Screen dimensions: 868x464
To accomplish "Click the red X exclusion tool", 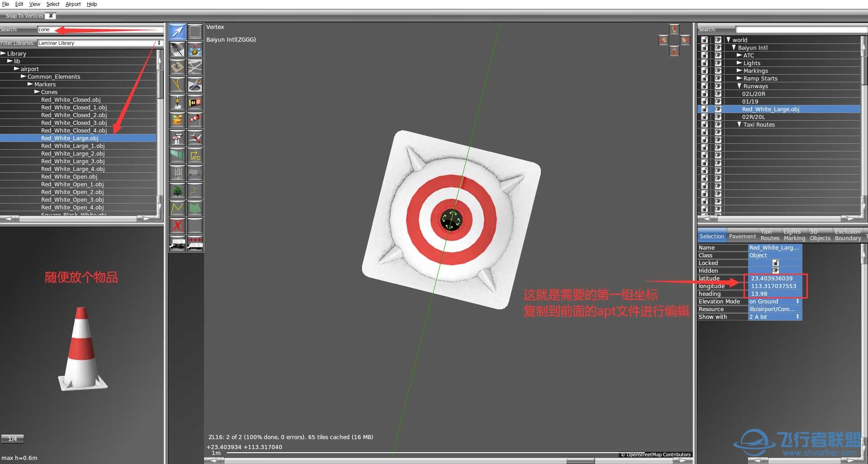I will tap(177, 226).
